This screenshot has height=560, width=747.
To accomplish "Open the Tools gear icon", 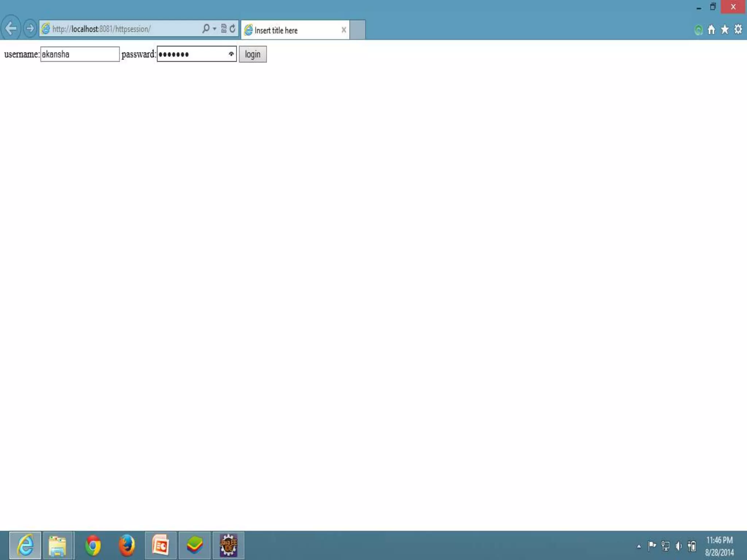I will point(738,29).
